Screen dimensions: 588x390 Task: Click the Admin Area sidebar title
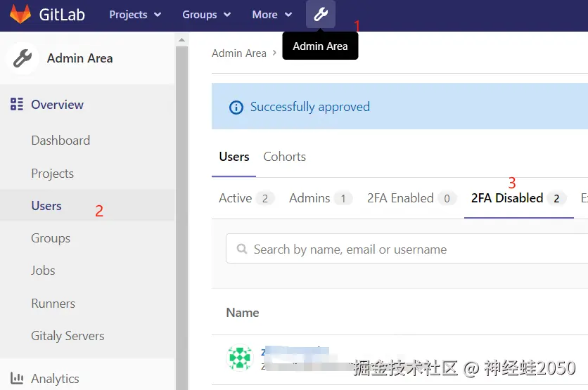point(80,58)
